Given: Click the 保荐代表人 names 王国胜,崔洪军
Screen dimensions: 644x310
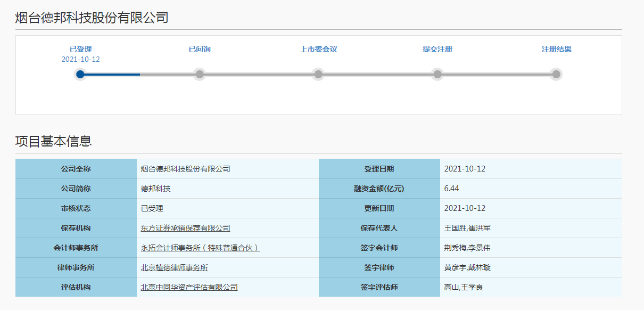Looking at the screenshot, I should 467,228.
